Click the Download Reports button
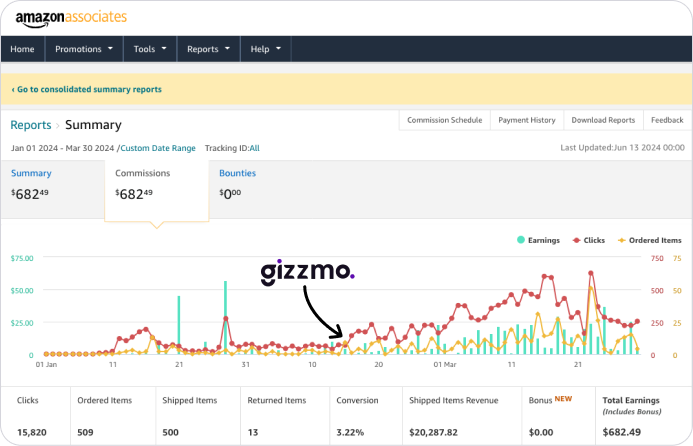The width and height of the screenshot is (693, 446). [603, 120]
